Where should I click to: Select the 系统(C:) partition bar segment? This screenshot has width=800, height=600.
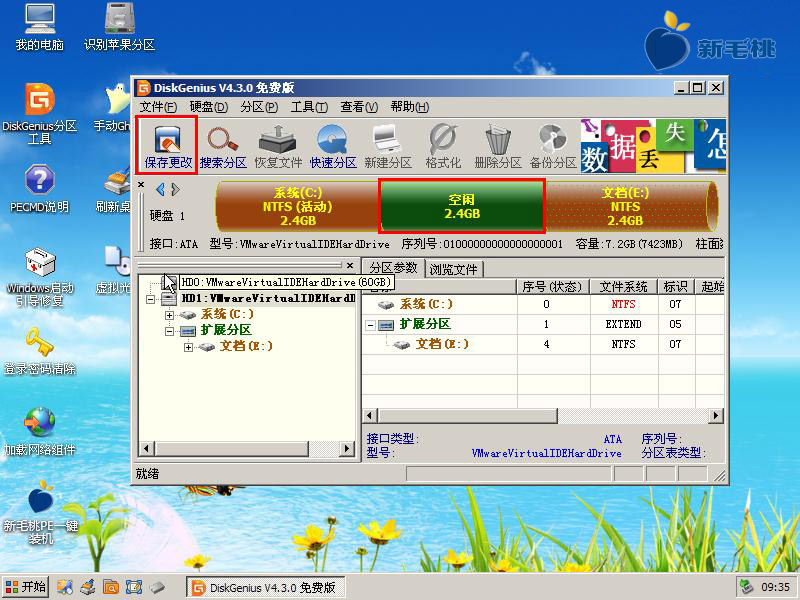point(298,206)
